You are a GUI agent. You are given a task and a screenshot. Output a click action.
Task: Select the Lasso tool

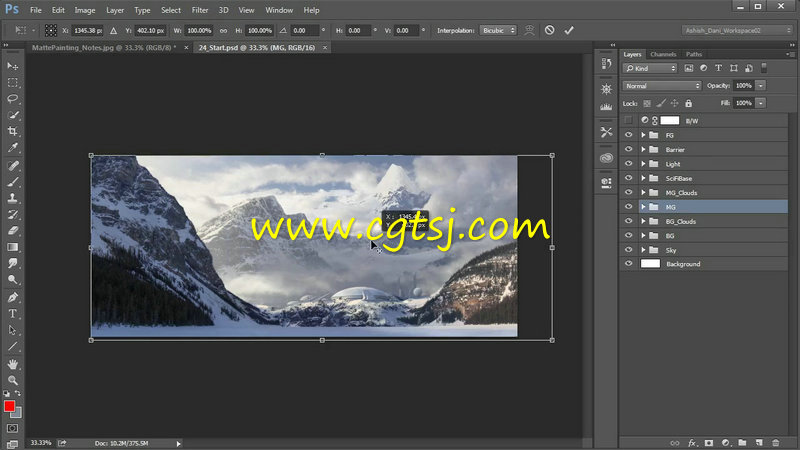(13, 99)
